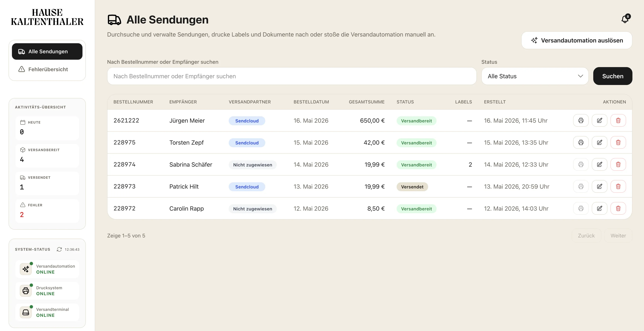
Task: Refresh the system status
Action: 59,249
